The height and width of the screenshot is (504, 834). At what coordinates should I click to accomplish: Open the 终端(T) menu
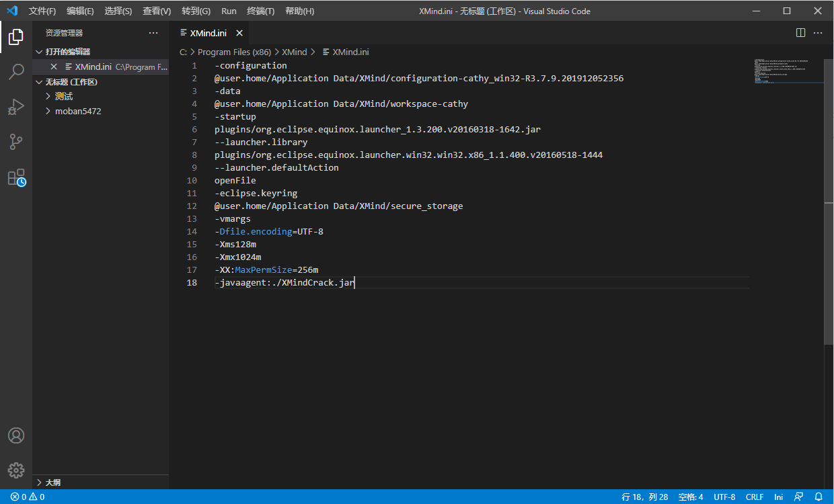coord(261,11)
